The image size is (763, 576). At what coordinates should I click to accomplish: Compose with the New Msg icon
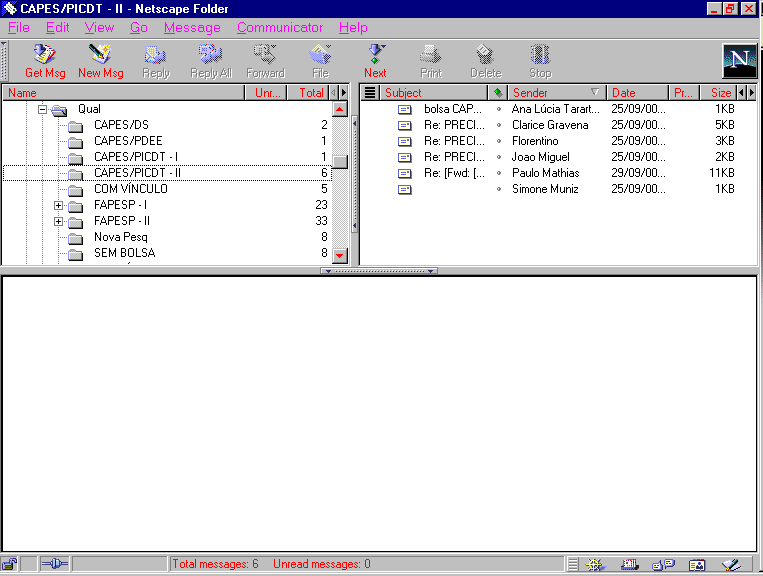coord(100,54)
